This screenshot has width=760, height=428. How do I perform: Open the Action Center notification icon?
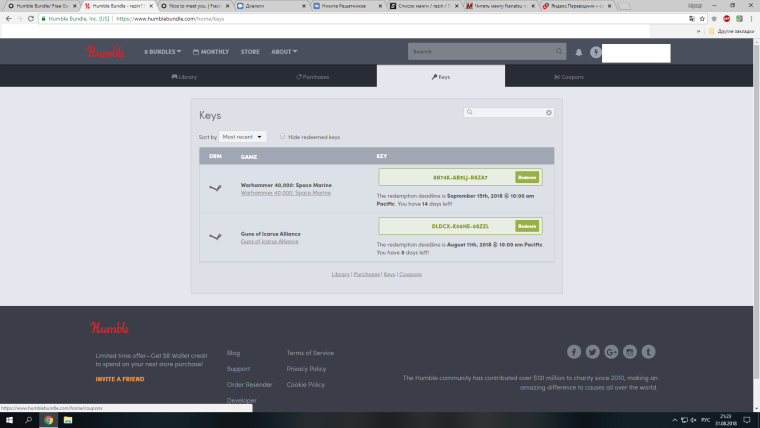click(x=747, y=420)
